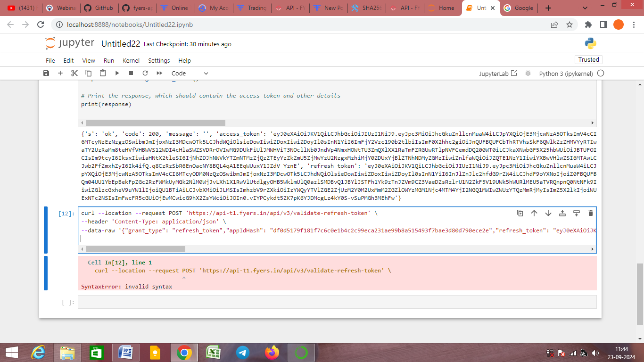Viewport: 644px width, 362px height.
Task: Insert a new cell below with plus icon
Action: pyautogui.click(x=60, y=73)
